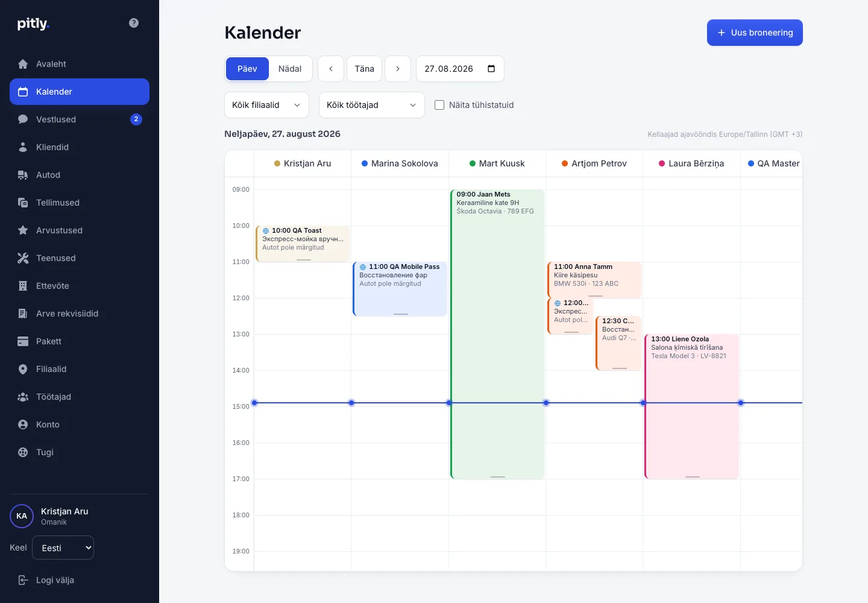Click the calendar picker icon in date field
Viewport: 868px width, 603px height.
491,69
